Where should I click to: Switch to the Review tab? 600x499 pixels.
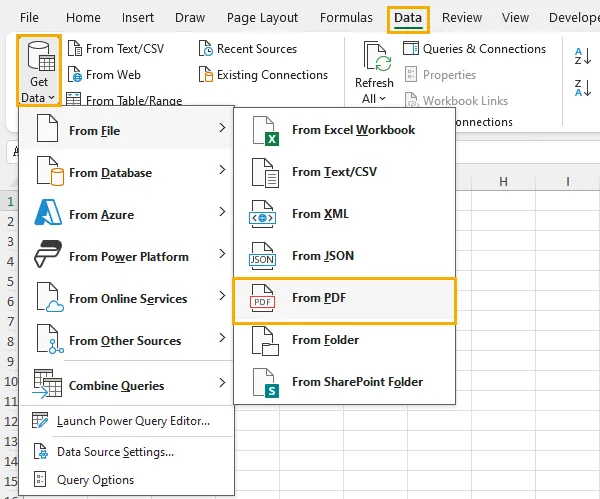tap(462, 18)
